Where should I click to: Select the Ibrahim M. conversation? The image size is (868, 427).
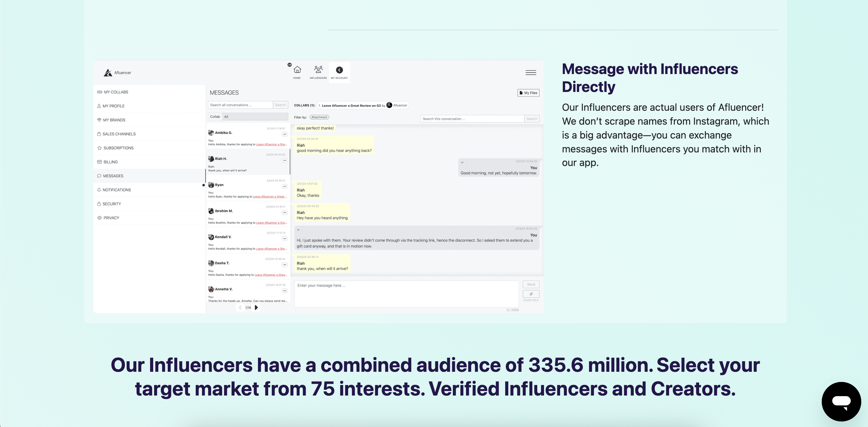[248, 214]
